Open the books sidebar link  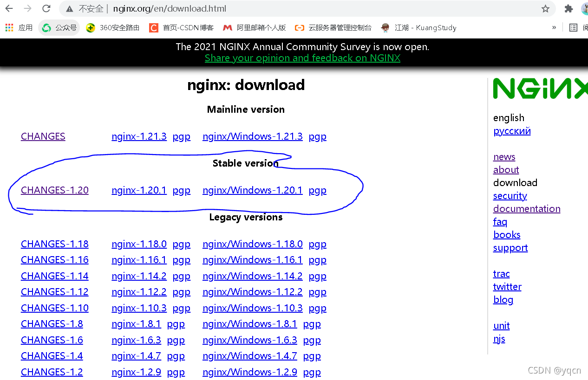coord(507,235)
